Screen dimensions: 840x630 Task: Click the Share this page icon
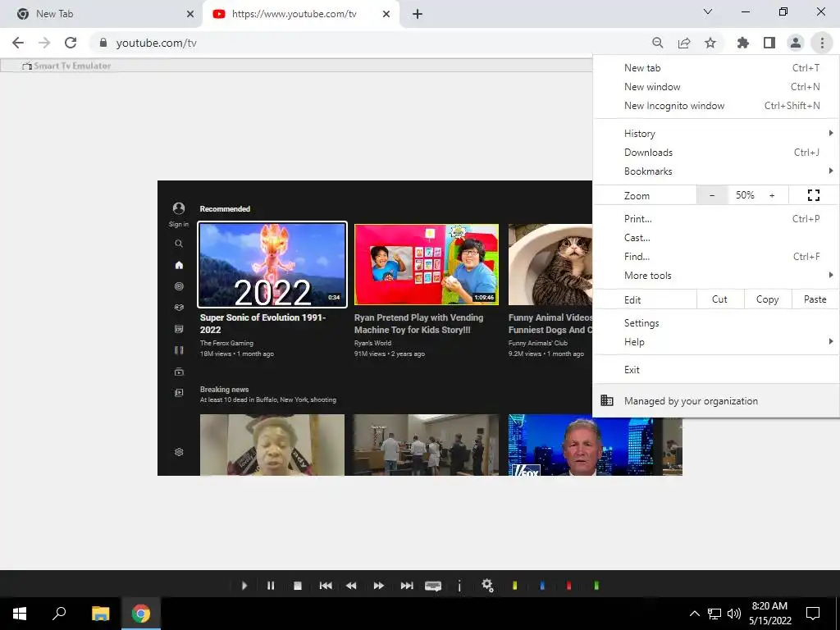pyautogui.click(x=684, y=43)
